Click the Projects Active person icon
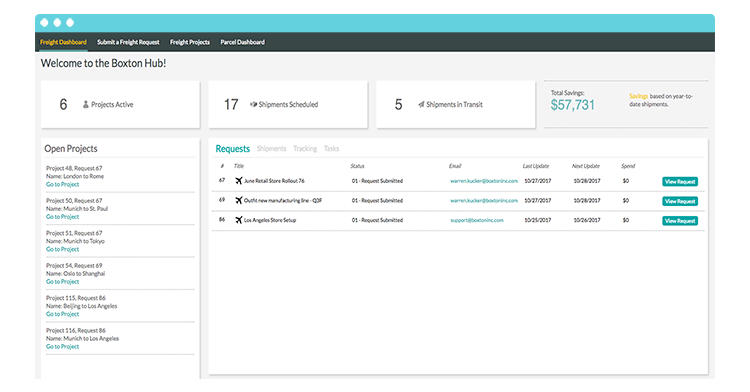Image resolution: width=750 pixels, height=392 pixels. pos(86,104)
